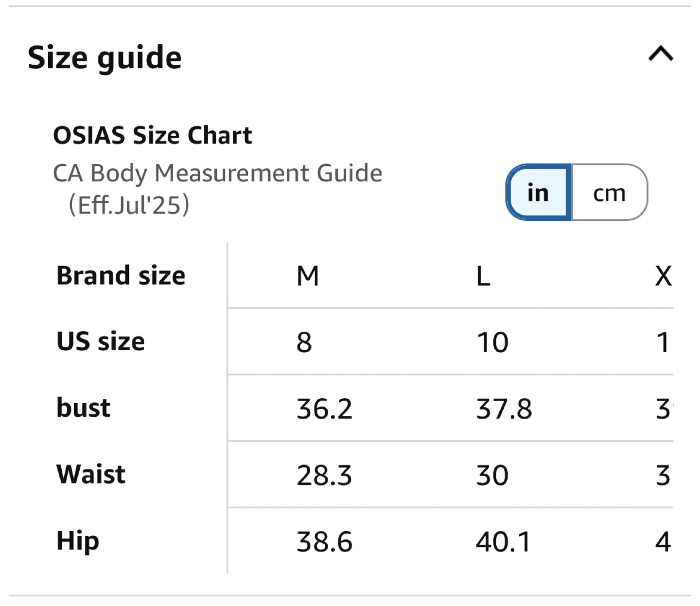Click the M brand size column header
Image resolution: width=700 pixels, height=606 pixels.
tap(308, 276)
